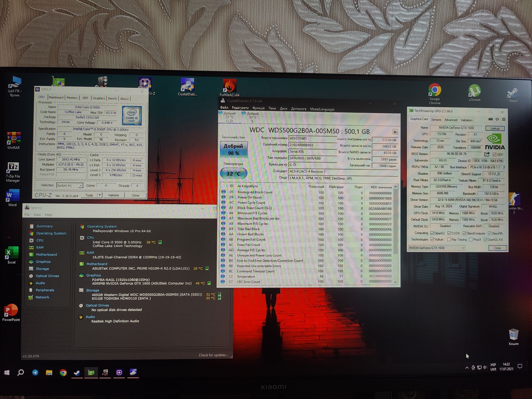532x399 pixels.
Task: Open the Теми menu in CrystalDiskInfo
Action: 272,108
